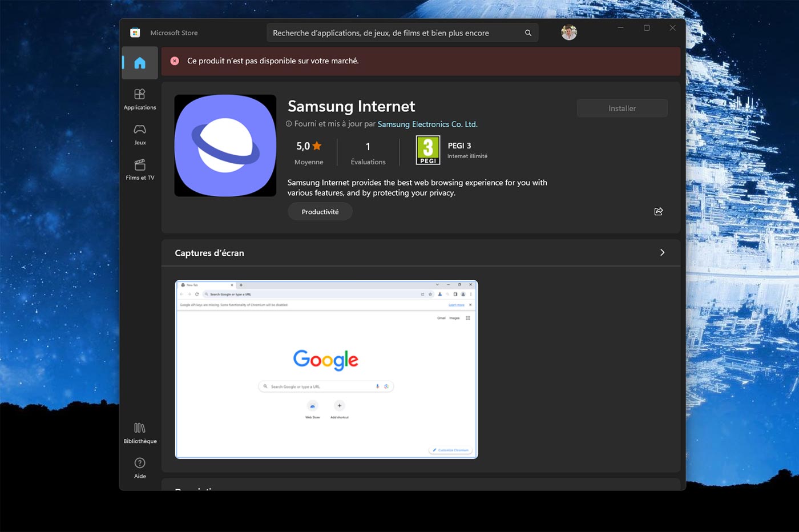Open the Aide help page
The image size is (799, 532).
tap(140, 468)
